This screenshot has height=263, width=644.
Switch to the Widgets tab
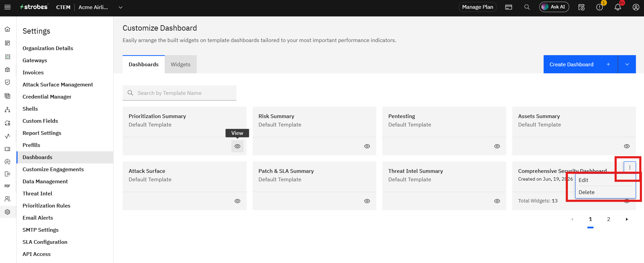(181, 64)
